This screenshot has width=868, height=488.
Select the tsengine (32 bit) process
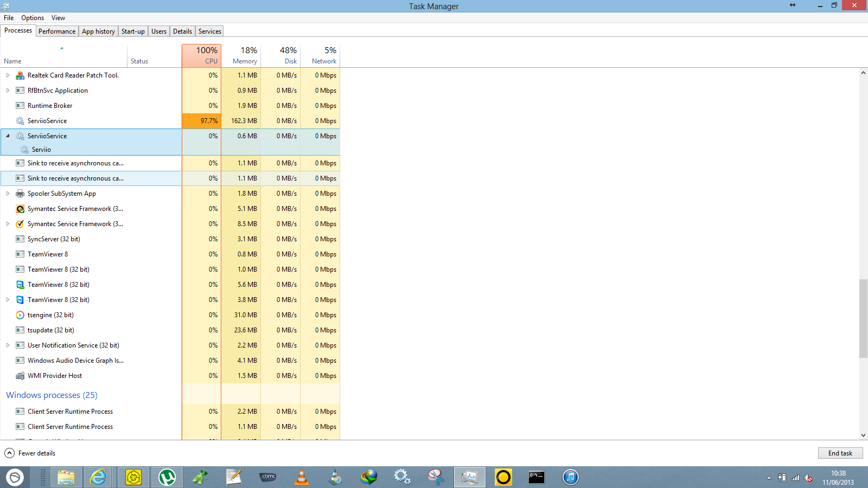[170, 315]
